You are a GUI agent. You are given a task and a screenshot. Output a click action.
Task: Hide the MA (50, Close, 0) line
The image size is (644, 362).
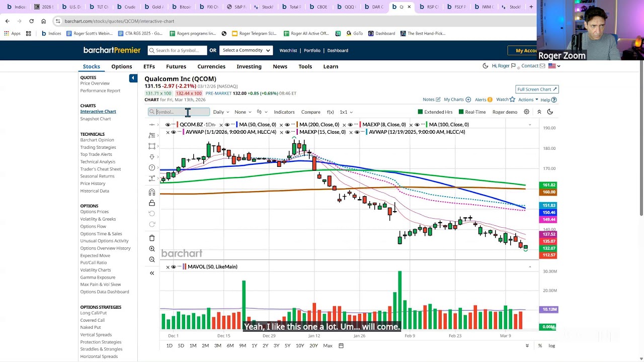point(227,125)
